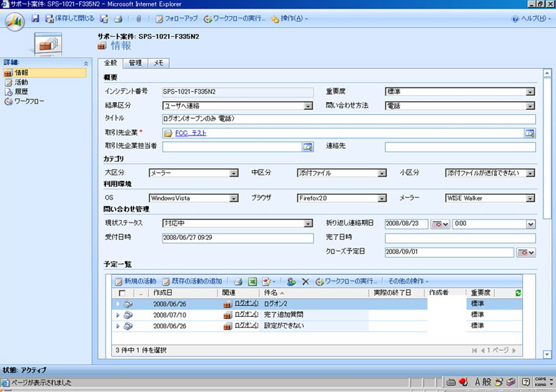This screenshot has height=392, width=556.
Task: Run workflow from the top toolbar
Action: click(x=234, y=19)
